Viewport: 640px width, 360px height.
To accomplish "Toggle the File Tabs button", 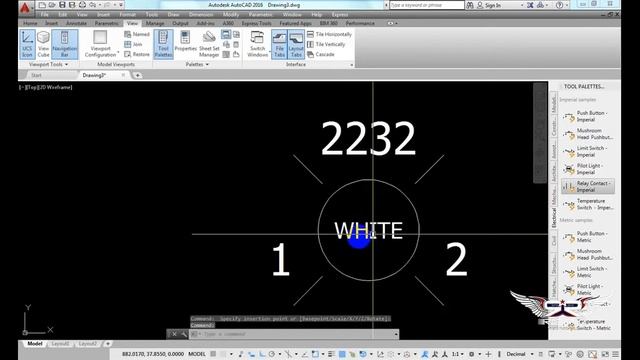I will point(280,44).
